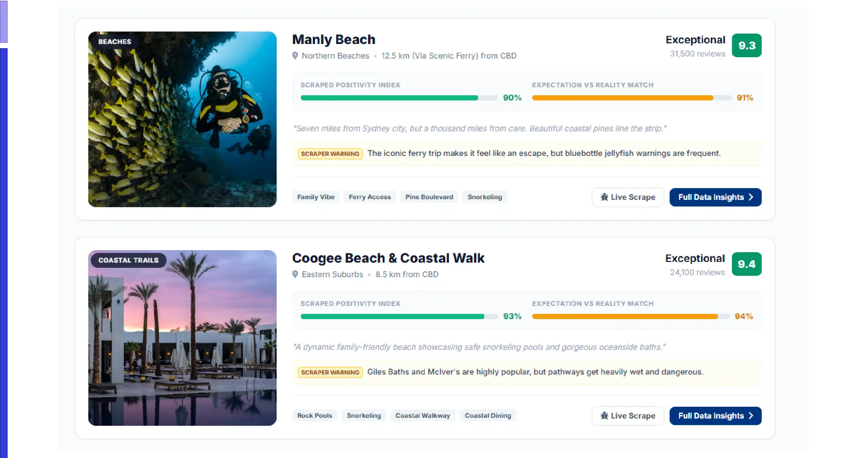
Task: Open the 24,100 reviews count
Action: [697, 272]
